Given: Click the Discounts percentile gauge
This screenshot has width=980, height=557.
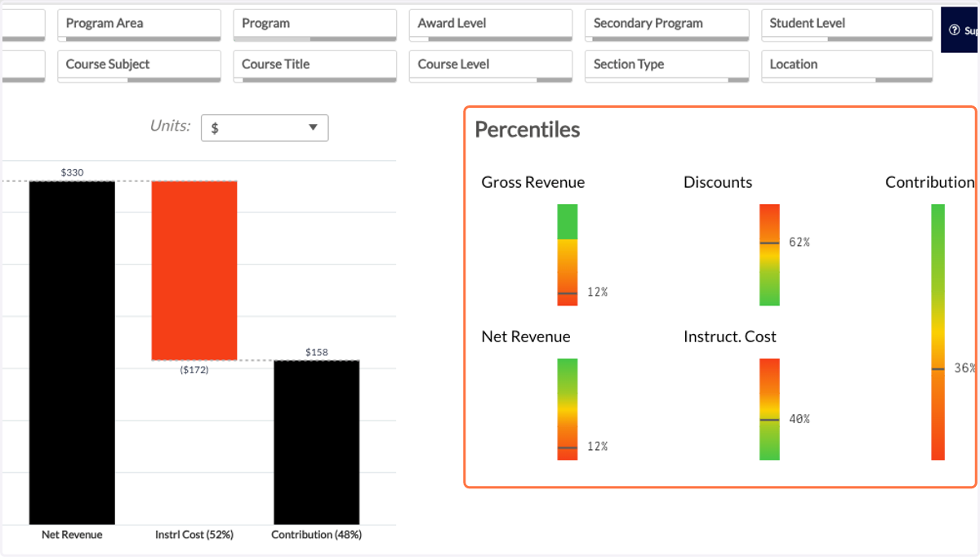Looking at the screenshot, I should click(x=769, y=255).
